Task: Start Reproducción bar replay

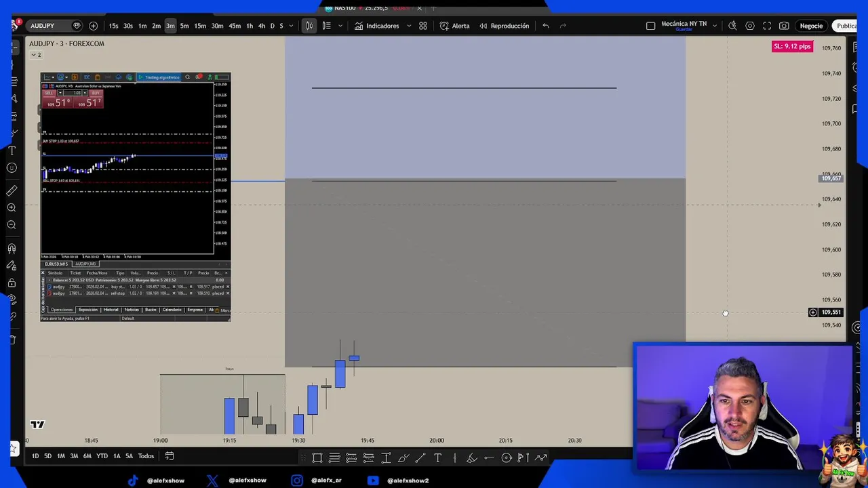Action: tap(504, 26)
